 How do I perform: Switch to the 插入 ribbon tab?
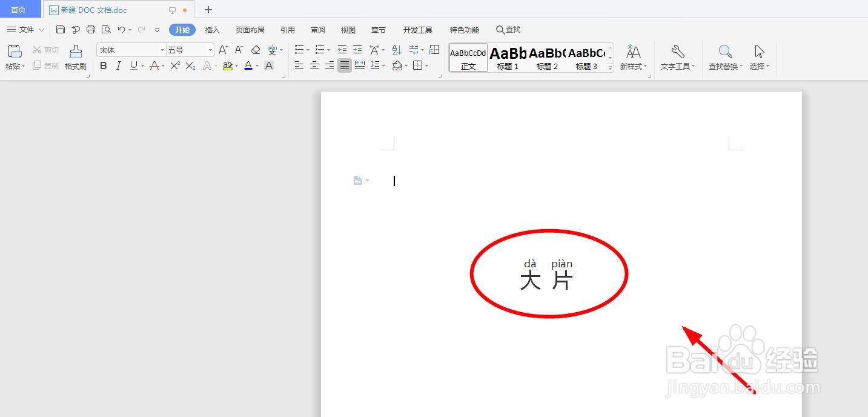pyautogui.click(x=212, y=29)
